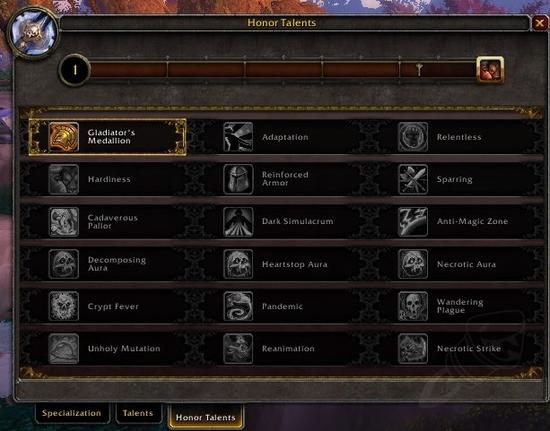
Task: Choose the Pandemic talent icon
Action: pyautogui.click(x=238, y=306)
